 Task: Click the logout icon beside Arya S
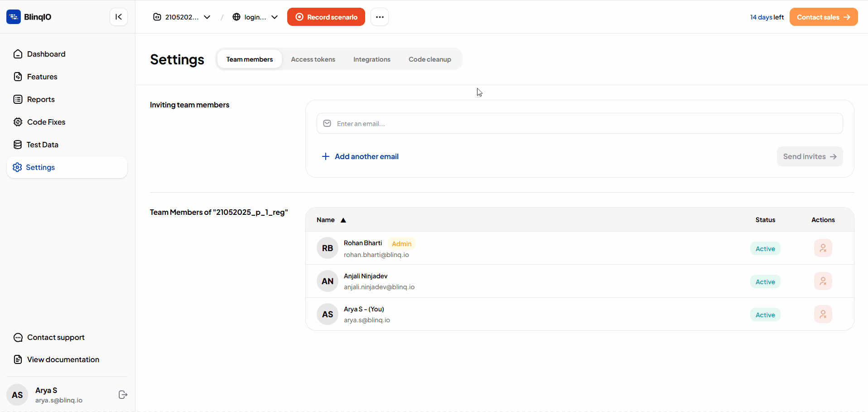tap(123, 395)
